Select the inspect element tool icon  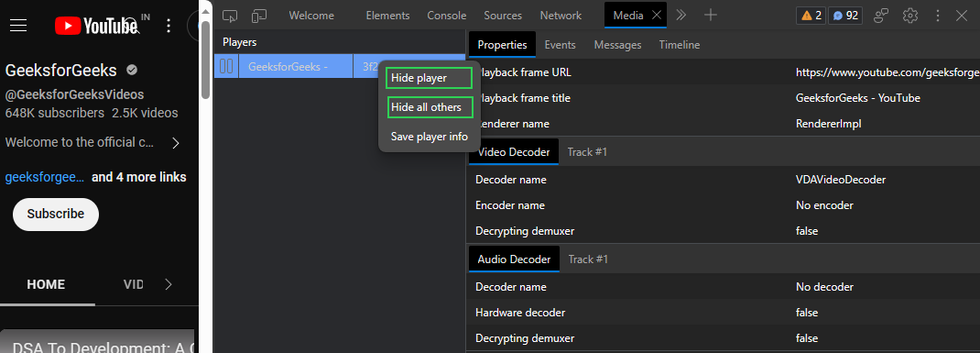pos(231,16)
